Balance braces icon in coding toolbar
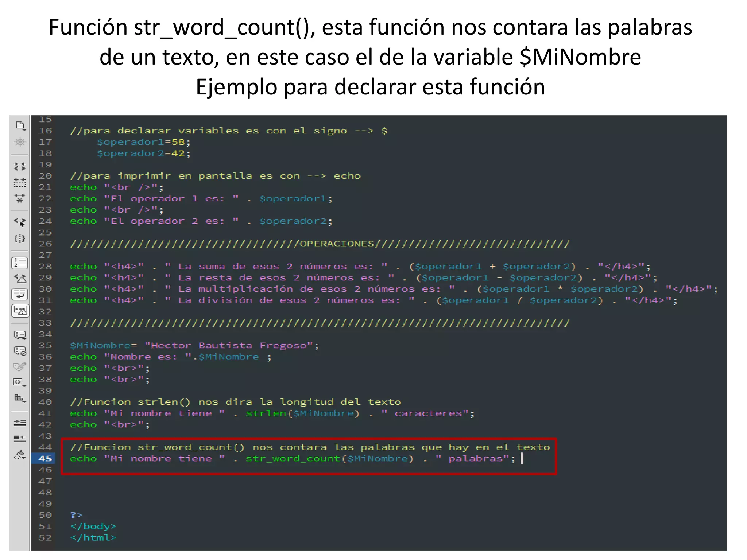The image size is (747, 560). [20, 238]
